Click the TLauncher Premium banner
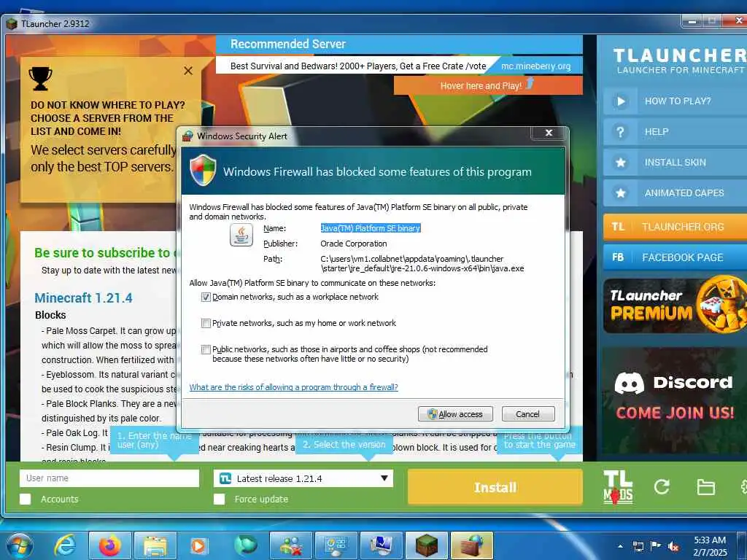 coord(675,306)
